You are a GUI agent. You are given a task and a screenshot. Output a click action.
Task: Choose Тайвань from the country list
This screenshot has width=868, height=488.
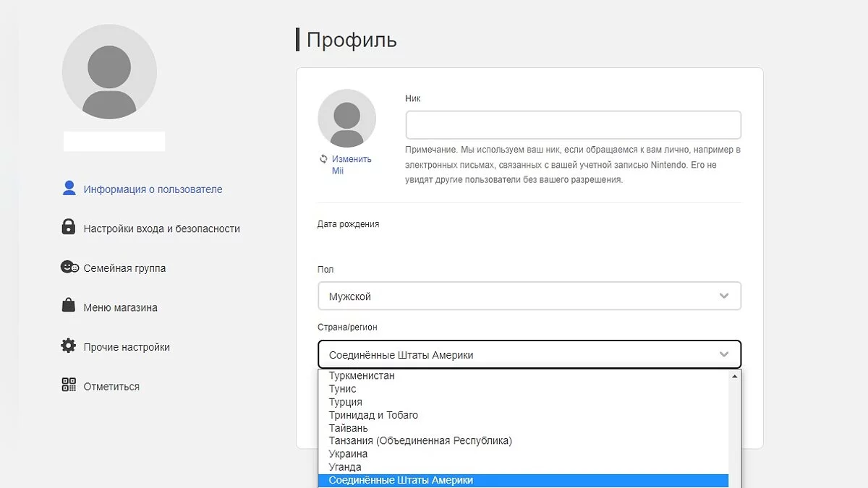pos(524,428)
